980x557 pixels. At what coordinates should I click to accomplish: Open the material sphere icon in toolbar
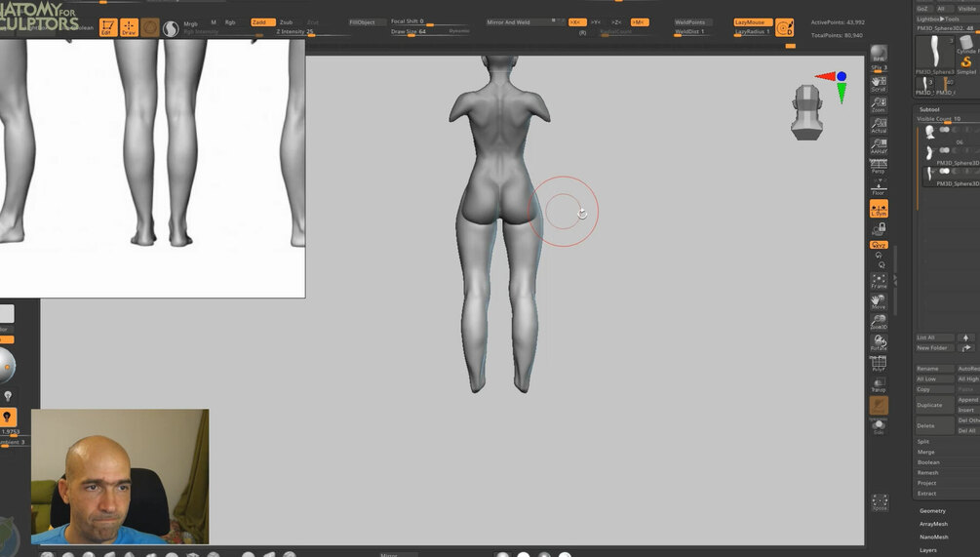(x=170, y=28)
